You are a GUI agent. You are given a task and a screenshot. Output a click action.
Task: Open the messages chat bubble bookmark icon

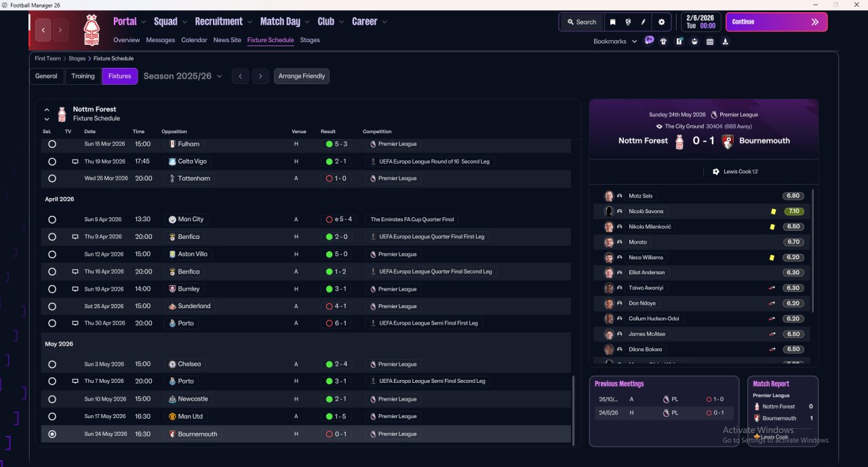tap(649, 41)
